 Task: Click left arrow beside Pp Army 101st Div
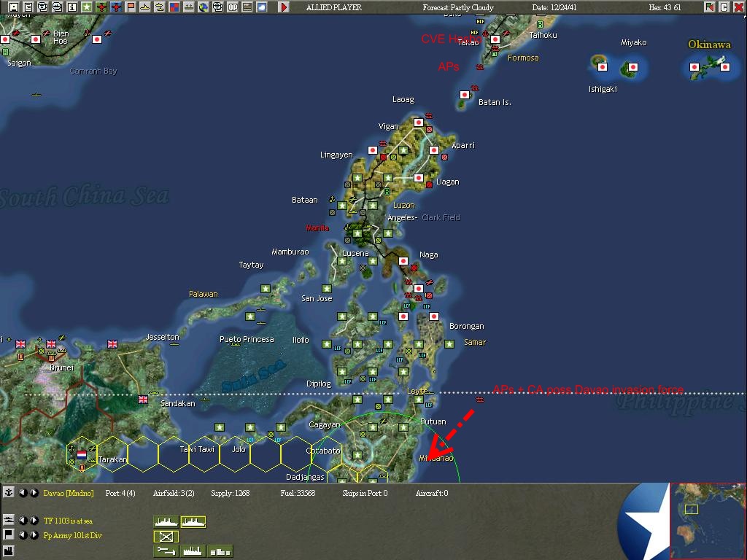pyautogui.click(x=23, y=534)
